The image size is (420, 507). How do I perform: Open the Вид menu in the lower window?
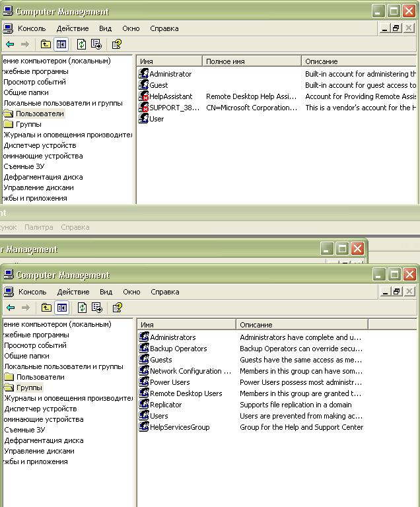[x=106, y=292]
